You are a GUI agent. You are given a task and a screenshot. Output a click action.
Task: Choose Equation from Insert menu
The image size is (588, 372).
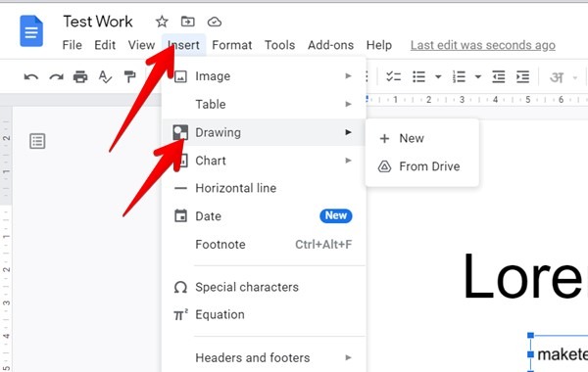[264, 314]
